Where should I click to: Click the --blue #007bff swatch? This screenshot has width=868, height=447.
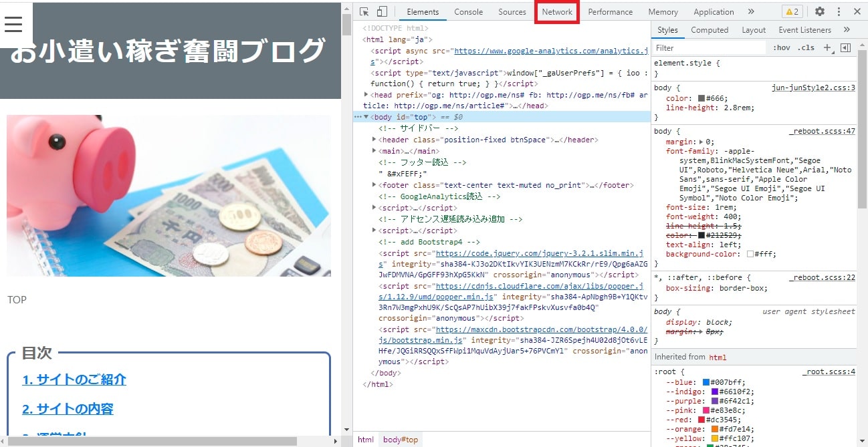[x=706, y=382]
